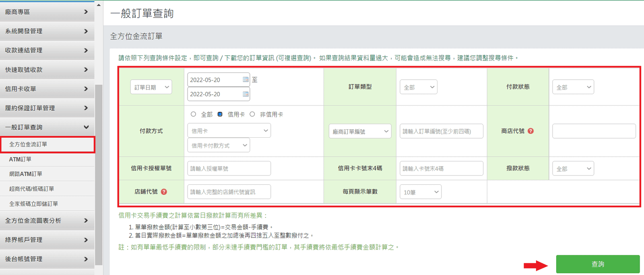644x275 pixels.
Task: Open calendar icon for start date 2022-05-20
Action: (246, 79)
